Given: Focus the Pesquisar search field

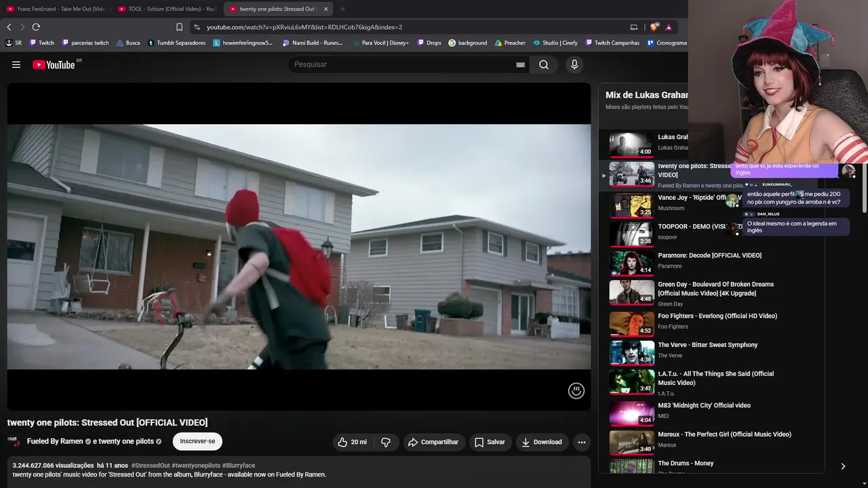Looking at the screenshot, I should point(403,64).
